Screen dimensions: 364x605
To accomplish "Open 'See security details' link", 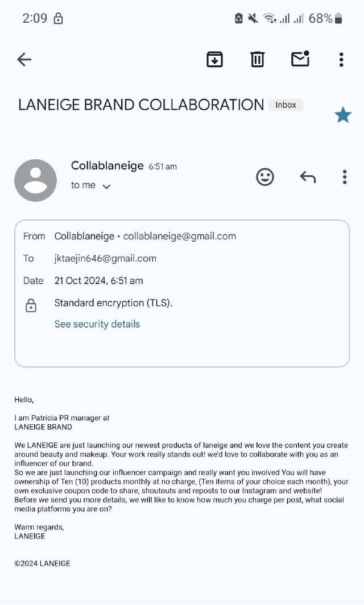I will pyautogui.click(x=97, y=324).
